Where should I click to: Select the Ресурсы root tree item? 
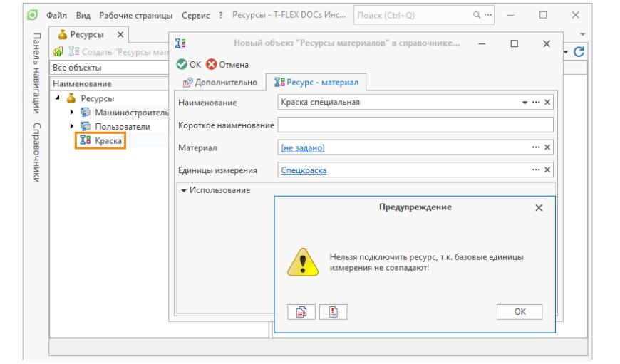97,98
